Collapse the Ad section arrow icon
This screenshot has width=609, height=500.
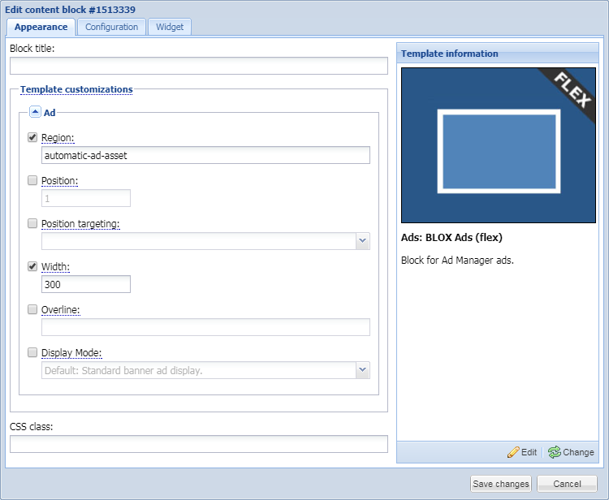pos(35,113)
